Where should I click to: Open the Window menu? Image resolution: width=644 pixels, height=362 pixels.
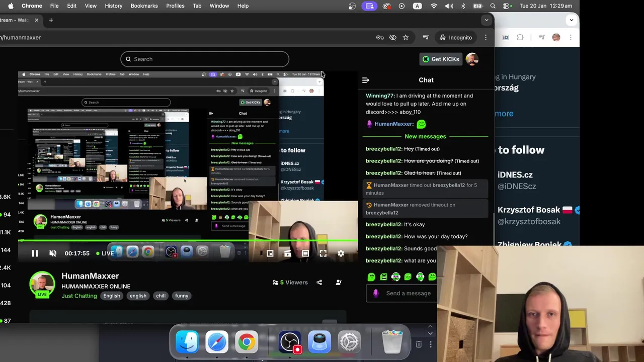[x=219, y=6]
